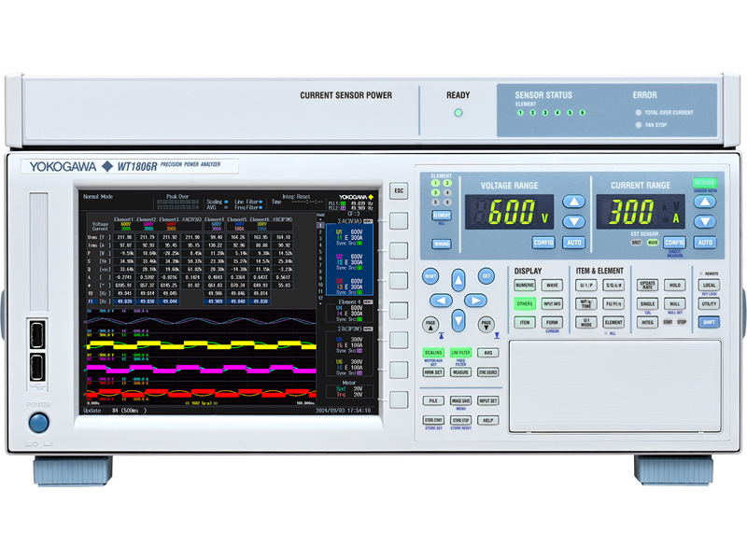Open the UTILITY menu key
Image resolution: width=747 pixels, height=560 pixels.
(x=709, y=304)
